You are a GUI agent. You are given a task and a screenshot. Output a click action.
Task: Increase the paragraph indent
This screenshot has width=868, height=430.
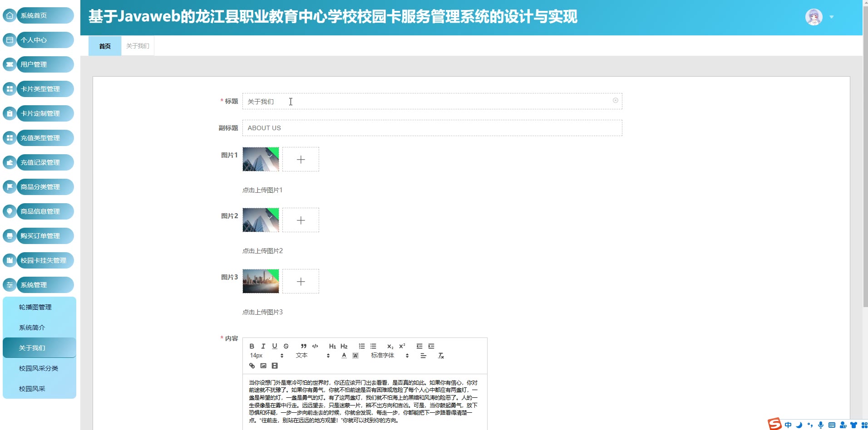(x=431, y=346)
